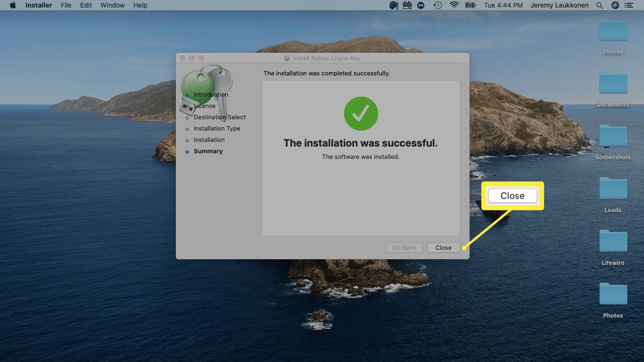This screenshot has width=644, height=362.
Task: Click the Rohos keys logo image
Action: 206,92
